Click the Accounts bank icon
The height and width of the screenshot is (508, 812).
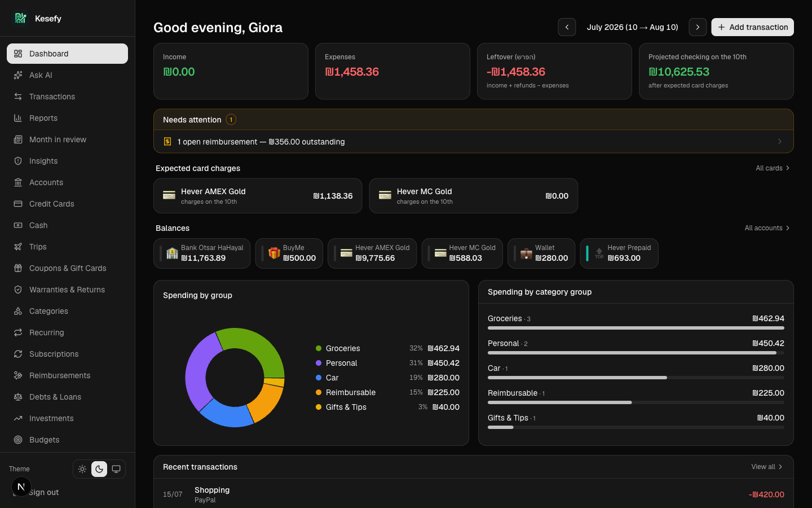click(18, 182)
